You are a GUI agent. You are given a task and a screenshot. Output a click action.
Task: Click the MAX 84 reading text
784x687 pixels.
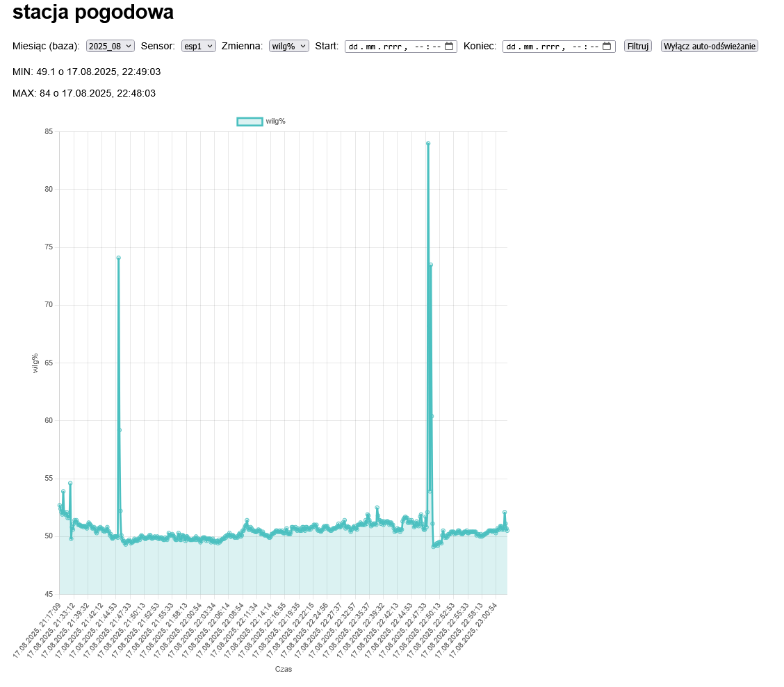pos(84,93)
